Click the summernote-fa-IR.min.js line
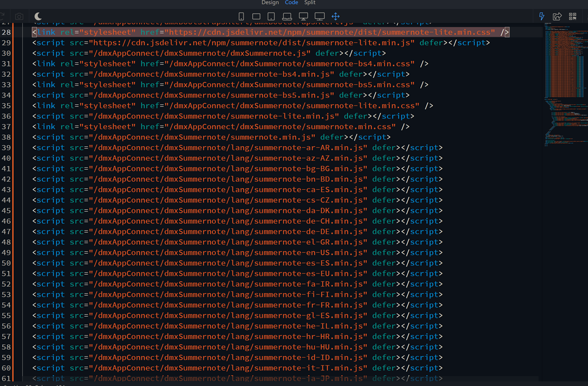The image size is (588, 386). tap(237, 284)
